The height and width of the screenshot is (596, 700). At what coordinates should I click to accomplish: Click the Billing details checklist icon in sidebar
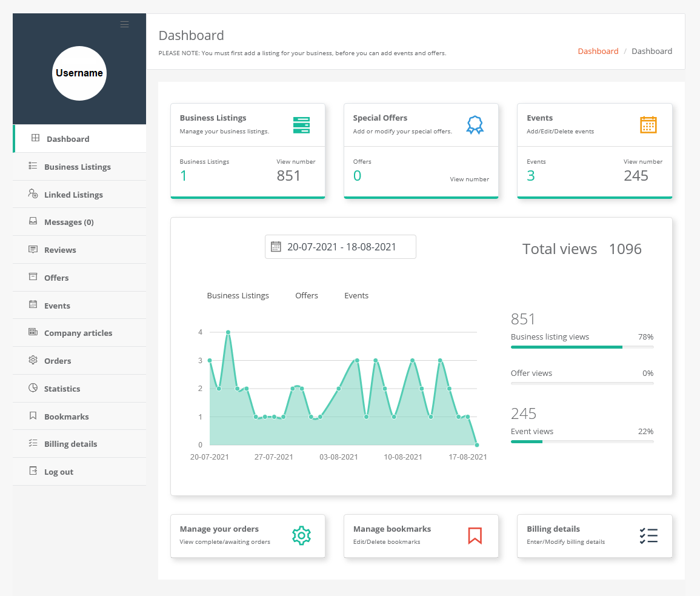[x=33, y=443]
